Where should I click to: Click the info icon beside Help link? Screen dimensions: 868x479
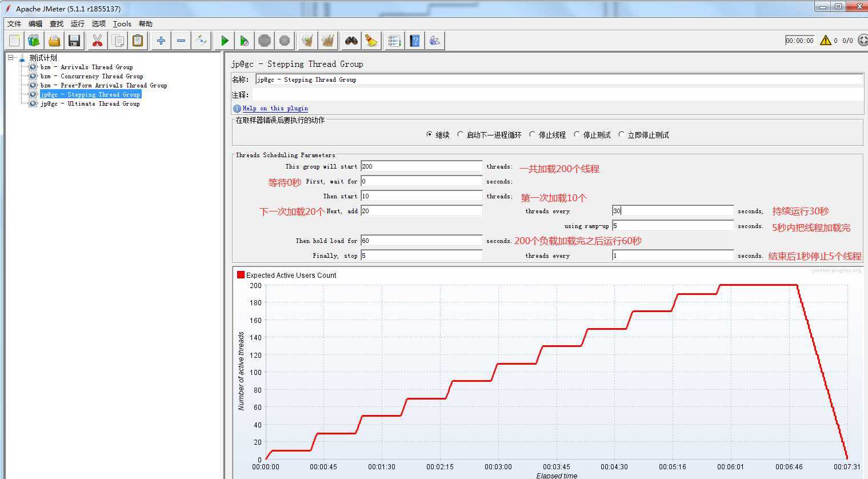click(x=237, y=108)
